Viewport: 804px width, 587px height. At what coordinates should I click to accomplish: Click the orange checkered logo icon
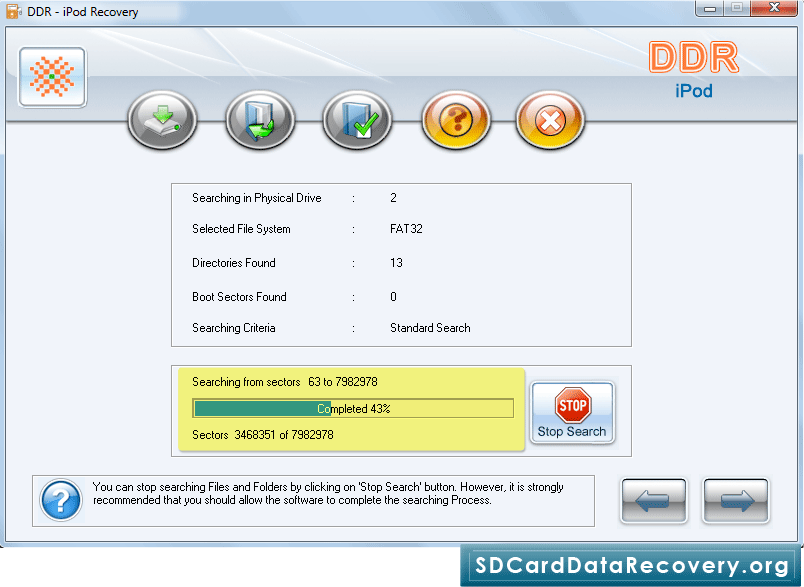(x=52, y=77)
